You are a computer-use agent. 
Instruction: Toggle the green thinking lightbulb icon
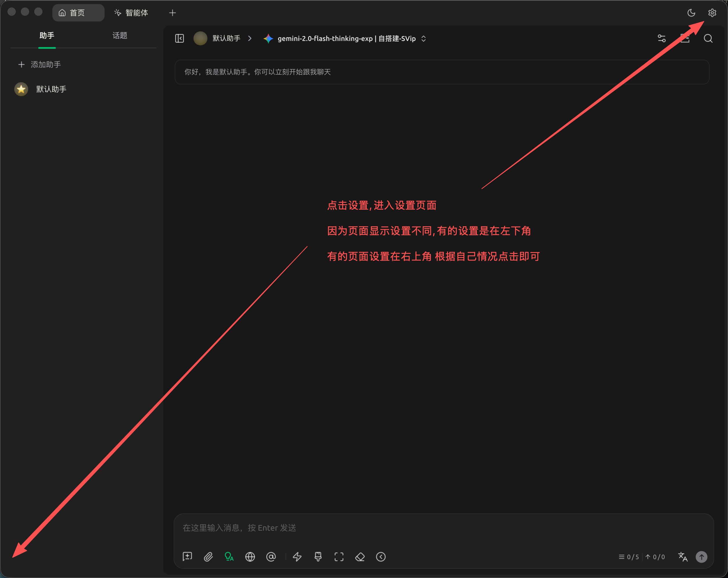[x=229, y=557]
